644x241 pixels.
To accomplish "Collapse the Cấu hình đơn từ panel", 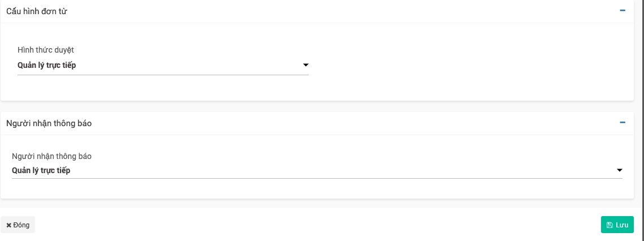I will tap(623, 11).
